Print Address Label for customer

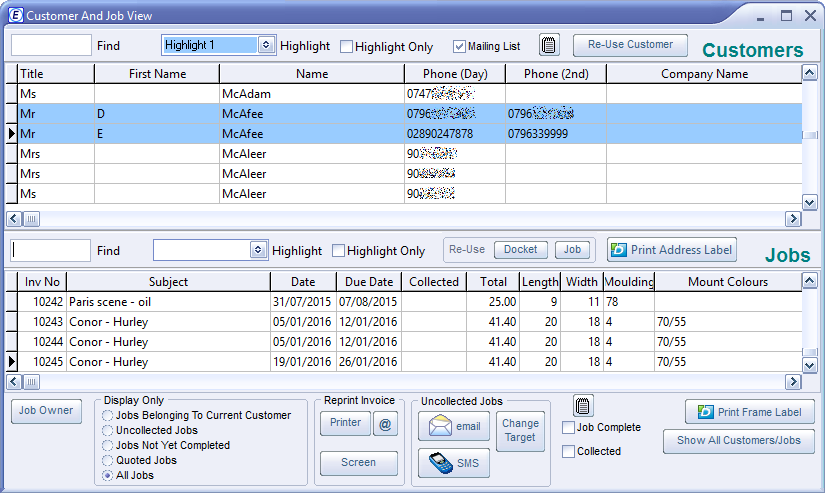[671, 250]
